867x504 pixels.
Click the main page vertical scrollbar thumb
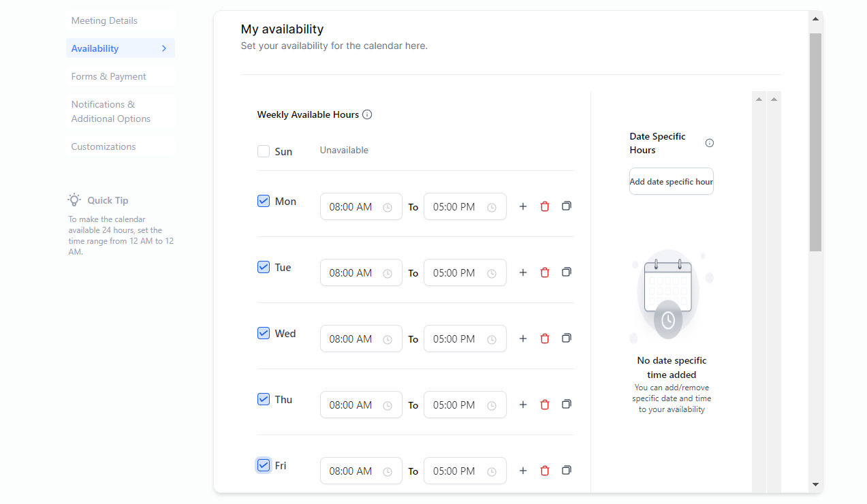coord(815,142)
